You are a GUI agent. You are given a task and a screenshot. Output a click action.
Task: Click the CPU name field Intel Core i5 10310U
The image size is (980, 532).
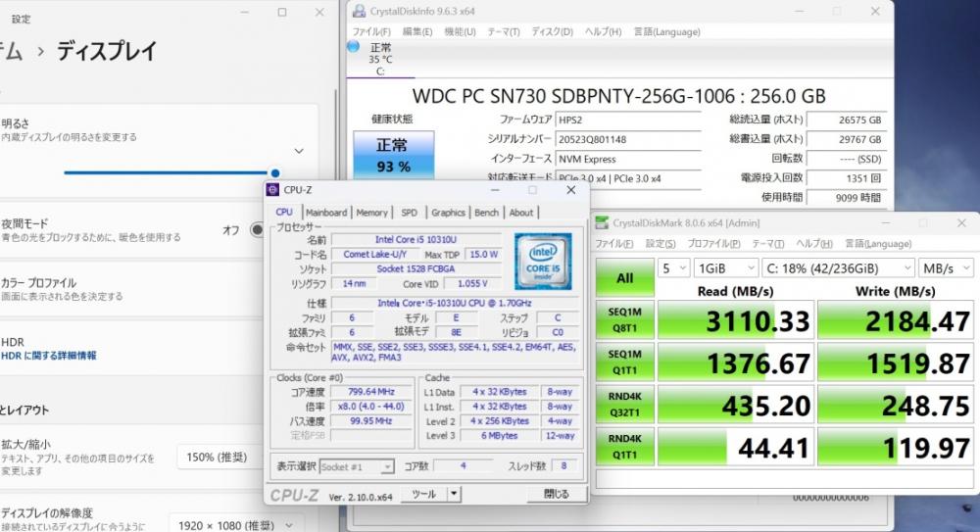click(416, 239)
